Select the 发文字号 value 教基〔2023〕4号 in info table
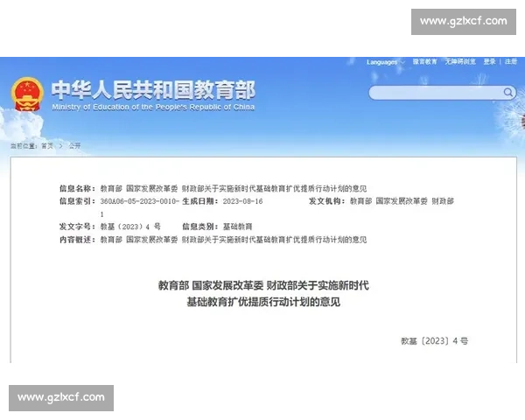Screen dimensions: 525x420 (x=130, y=227)
